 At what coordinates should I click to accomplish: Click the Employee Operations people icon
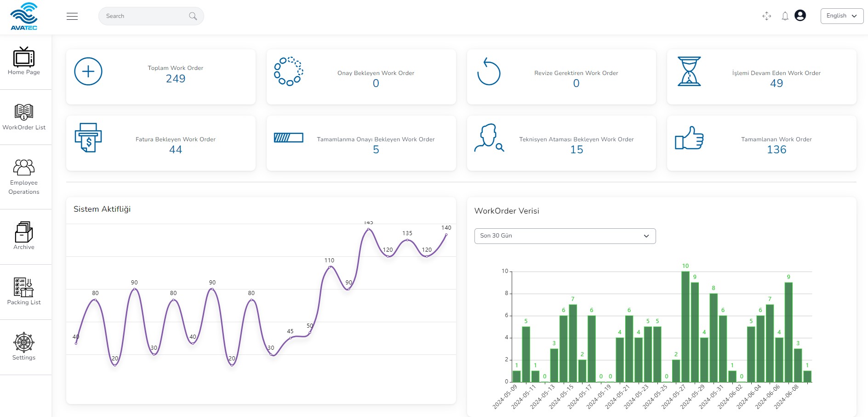click(24, 167)
